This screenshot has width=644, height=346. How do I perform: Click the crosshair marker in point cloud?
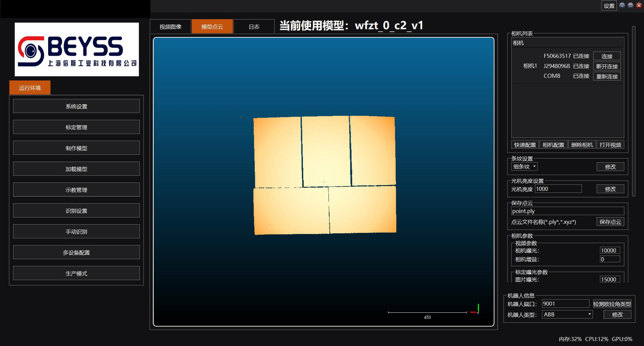pos(323,182)
